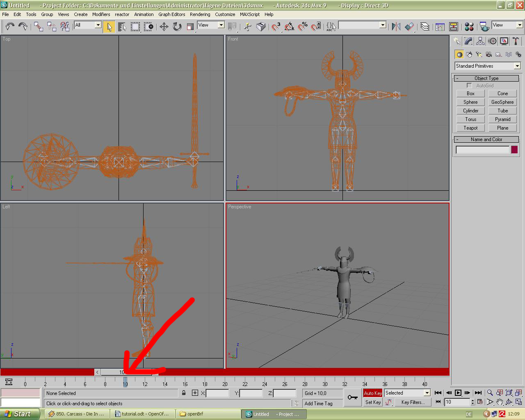Enable the AutoGrid checkbox
The image size is (525, 420).
click(x=469, y=86)
